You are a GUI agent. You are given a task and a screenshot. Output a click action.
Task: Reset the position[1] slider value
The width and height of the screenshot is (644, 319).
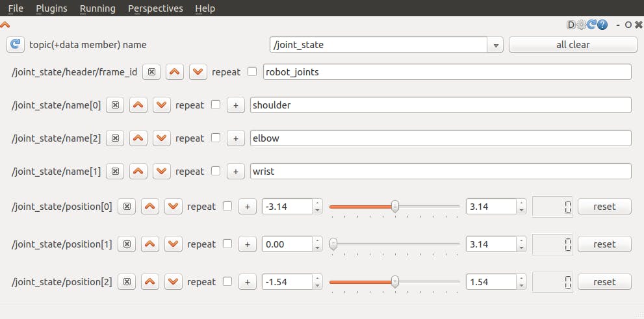pos(604,244)
